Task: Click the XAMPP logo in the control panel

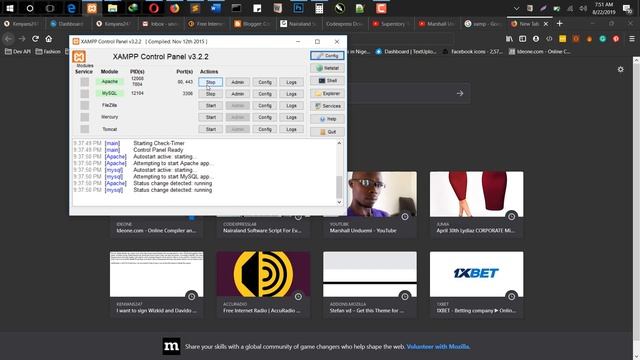Action: click(x=79, y=57)
